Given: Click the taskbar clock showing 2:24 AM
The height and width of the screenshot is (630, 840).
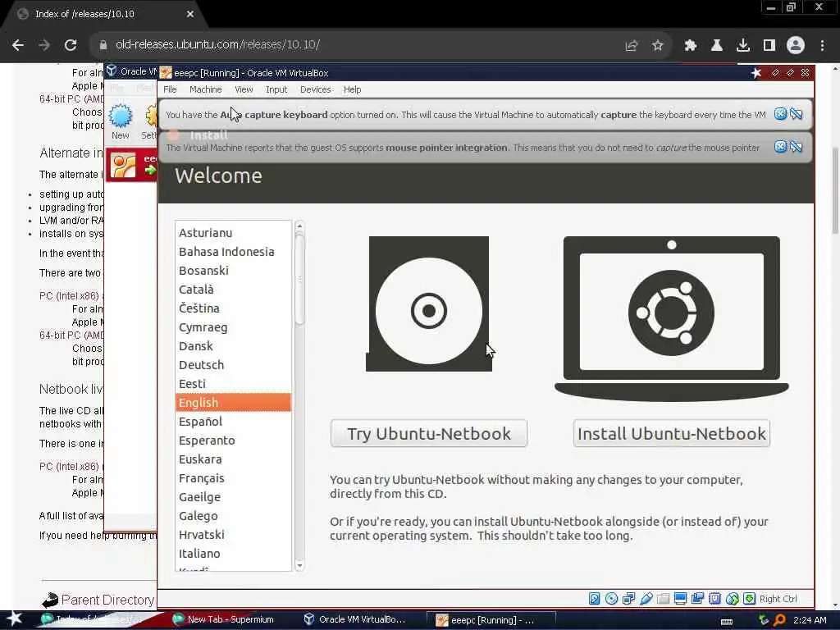Looking at the screenshot, I should point(810,620).
